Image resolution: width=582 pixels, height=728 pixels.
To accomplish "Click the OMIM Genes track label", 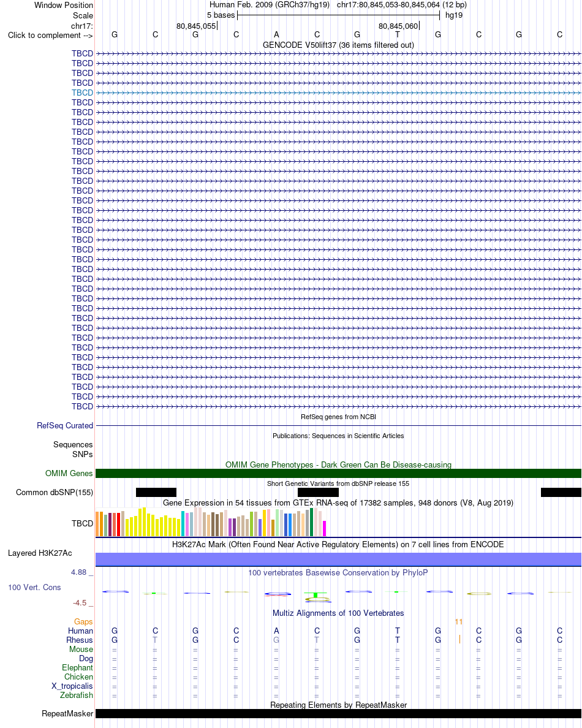I will click(69, 473).
